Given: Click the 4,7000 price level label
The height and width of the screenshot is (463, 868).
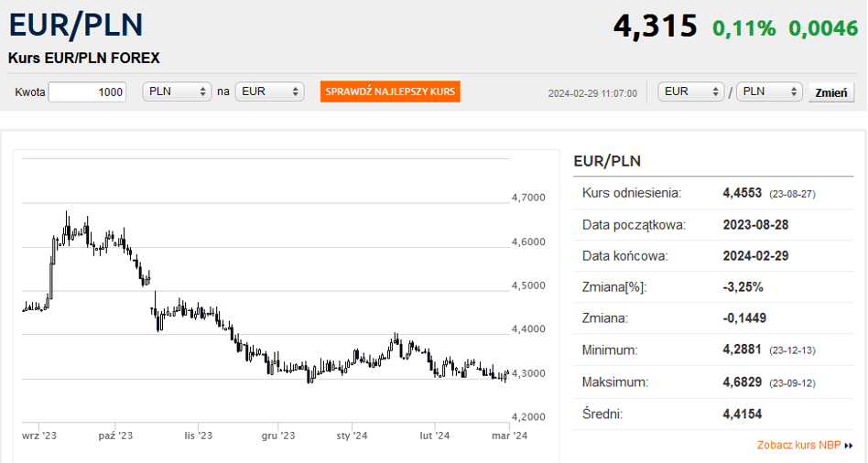Looking at the screenshot, I should tap(527, 198).
